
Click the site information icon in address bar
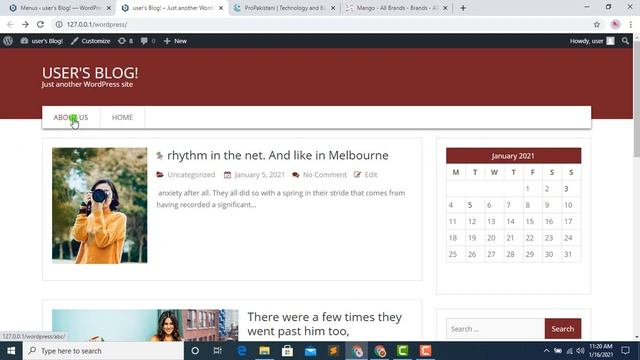click(x=59, y=24)
